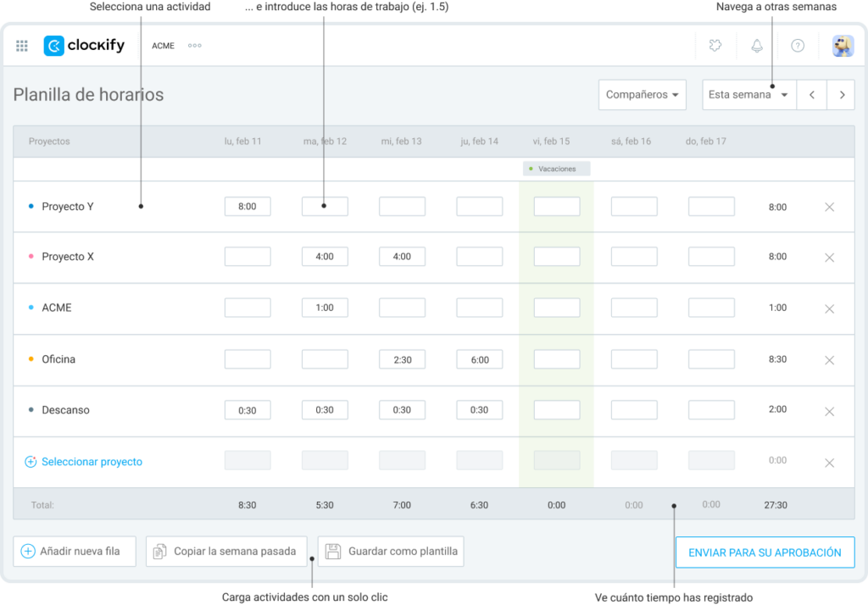The width and height of the screenshot is (868, 605).
Task: Click Añadir nueva fila button
Action: (x=74, y=551)
